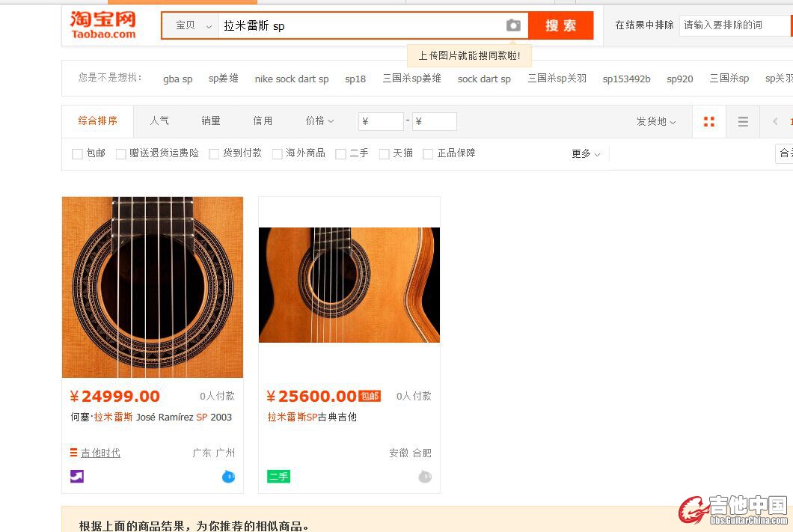793x532 pixels.
Task: Click purple badge icon under 吉他时代
Action: pos(77,477)
